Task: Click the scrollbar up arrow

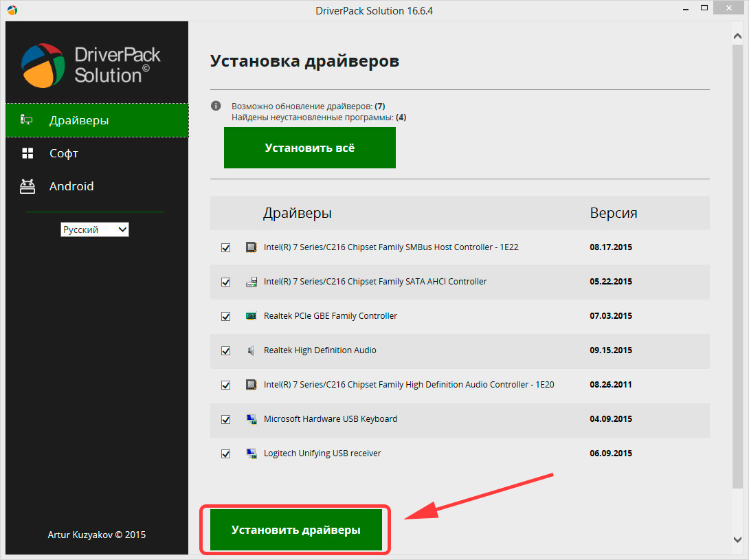Action: click(737, 36)
